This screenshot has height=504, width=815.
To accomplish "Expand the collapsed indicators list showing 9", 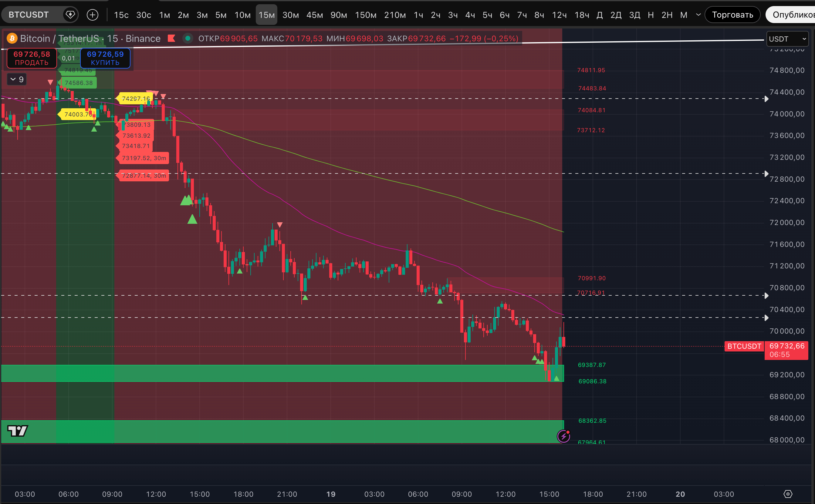I will pos(17,79).
